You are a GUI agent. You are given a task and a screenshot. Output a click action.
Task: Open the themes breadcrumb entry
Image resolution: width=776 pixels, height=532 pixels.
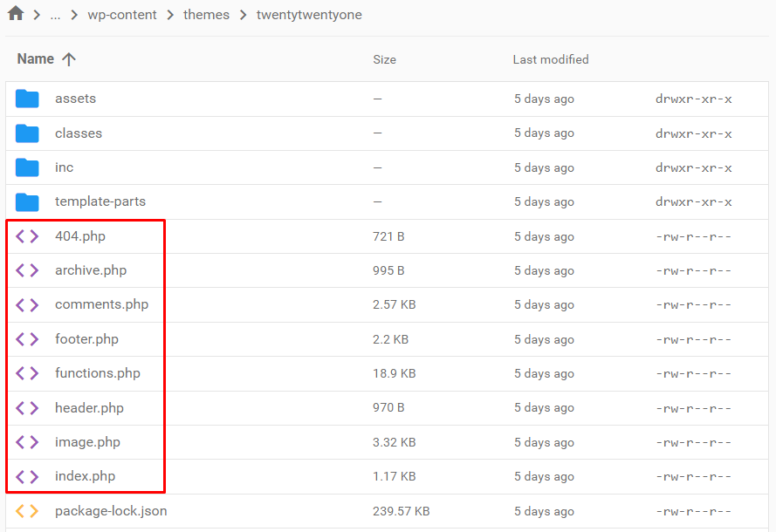coord(206,15)
